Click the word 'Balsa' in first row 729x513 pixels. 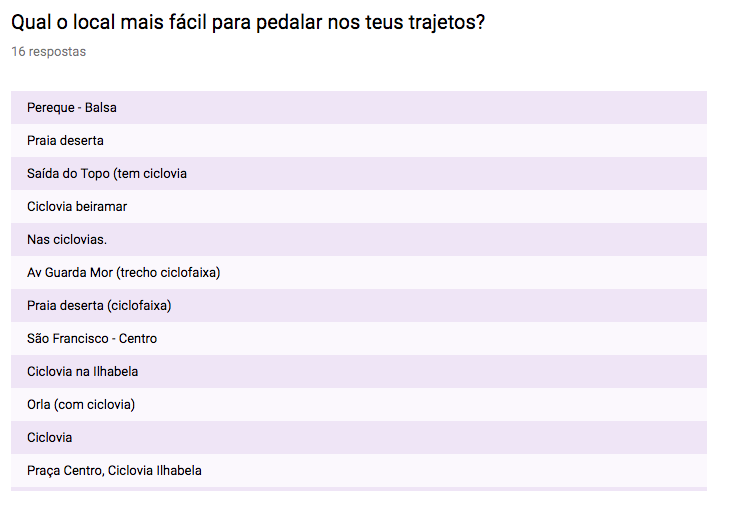pos(100,107)
